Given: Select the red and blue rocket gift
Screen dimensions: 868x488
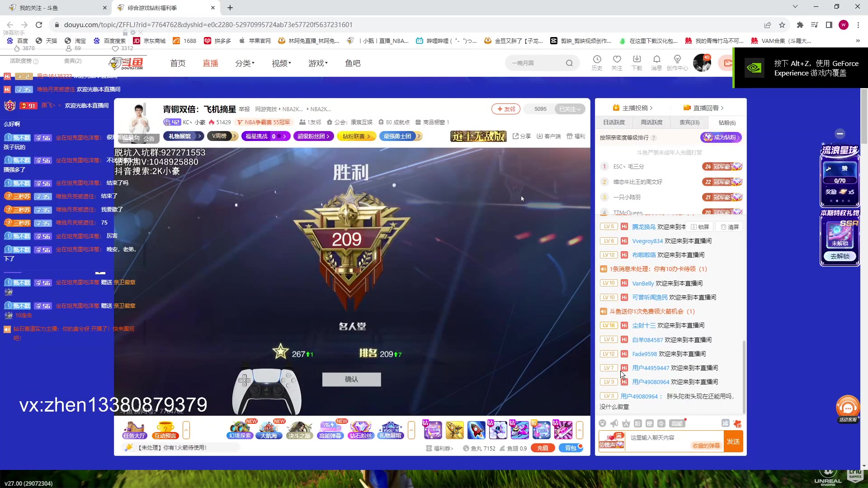Looking at the screenshot, I should click(x=476, y=430).
